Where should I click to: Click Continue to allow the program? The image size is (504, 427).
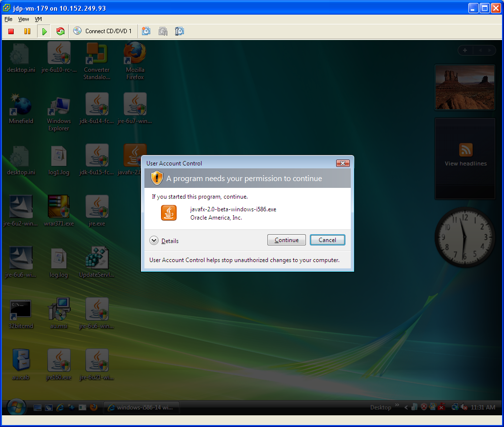pyautogui.click(x=286, y=240)
